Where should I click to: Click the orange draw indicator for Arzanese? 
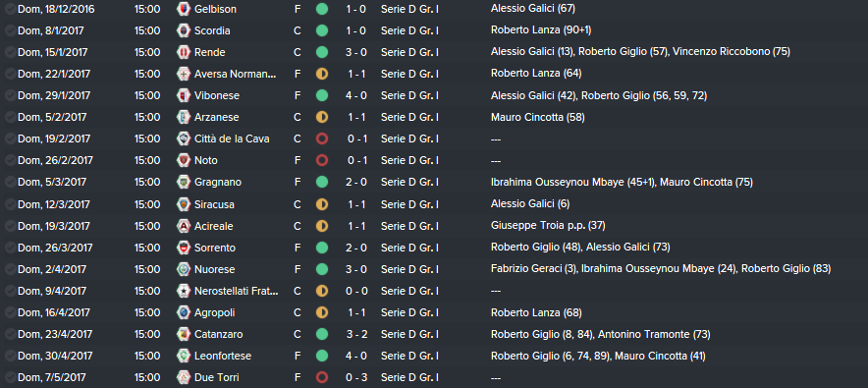pyautogui.click(x=322, y=117)
